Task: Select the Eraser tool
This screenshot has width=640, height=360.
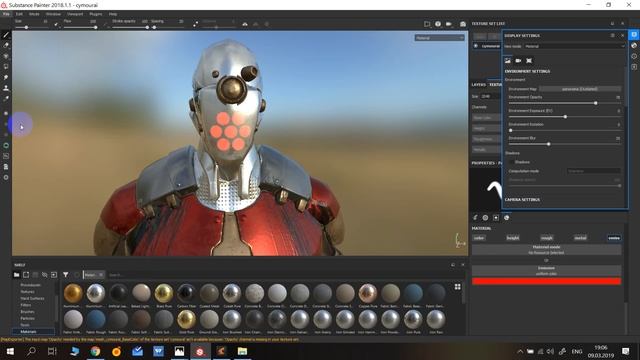Action: [6, 45]
